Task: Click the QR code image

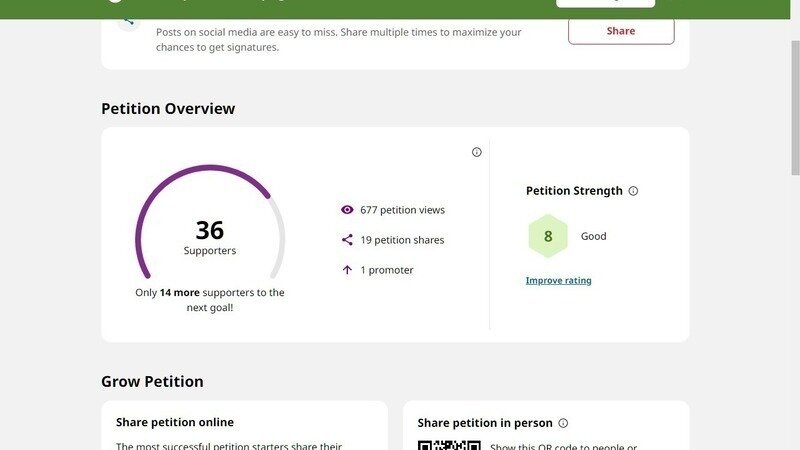Action: click(x=449, y=444)
